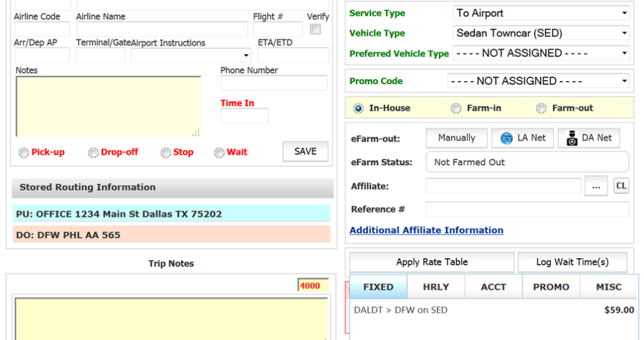The image size is (644, 340).
Task: Click the Apply Rate Table button
Action: (431, 262)
